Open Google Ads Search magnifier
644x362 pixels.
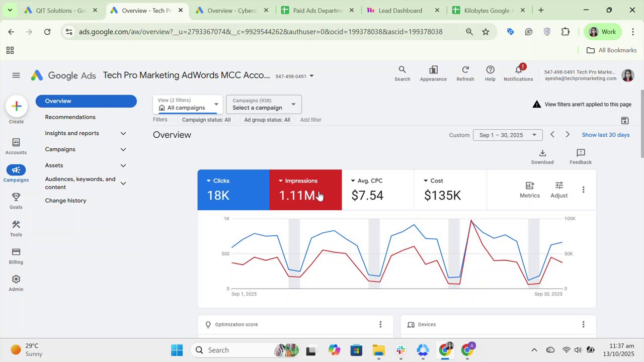402,73
